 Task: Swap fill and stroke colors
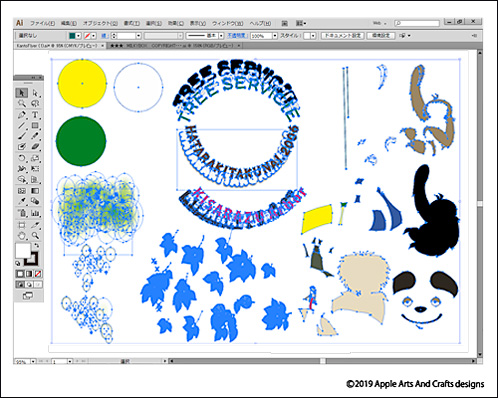[x=37, y=246]
